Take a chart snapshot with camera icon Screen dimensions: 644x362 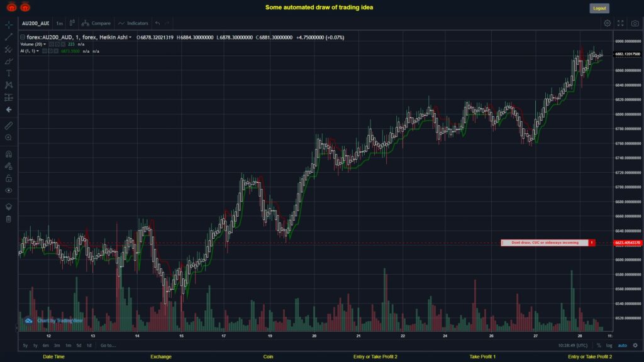(x=635, y=23)
